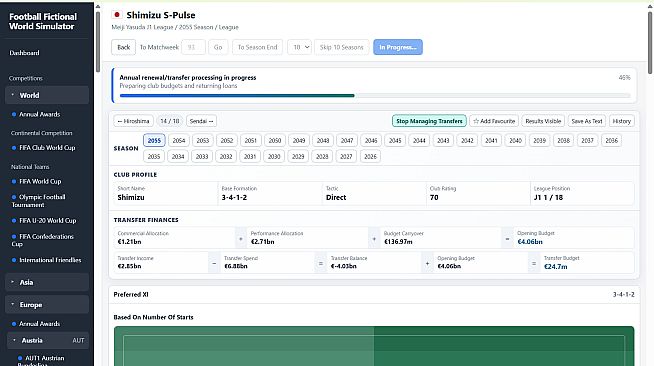Toggle Stop Managing Transfers

[x=429, y=121]
